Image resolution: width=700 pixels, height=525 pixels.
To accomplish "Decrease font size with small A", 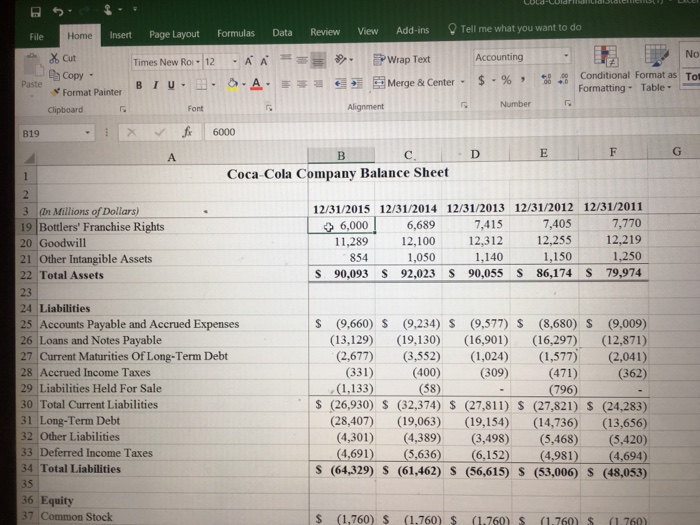I will (264, 61).
